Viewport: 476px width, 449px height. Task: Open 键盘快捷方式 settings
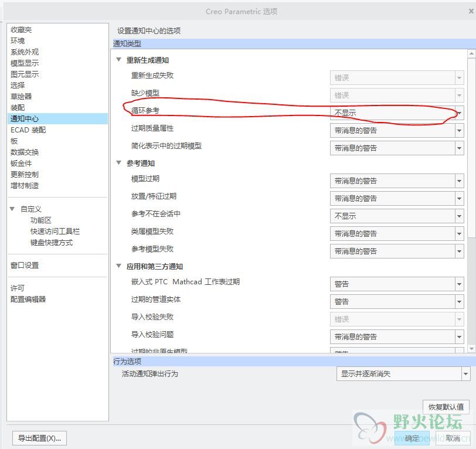(52, 243)
